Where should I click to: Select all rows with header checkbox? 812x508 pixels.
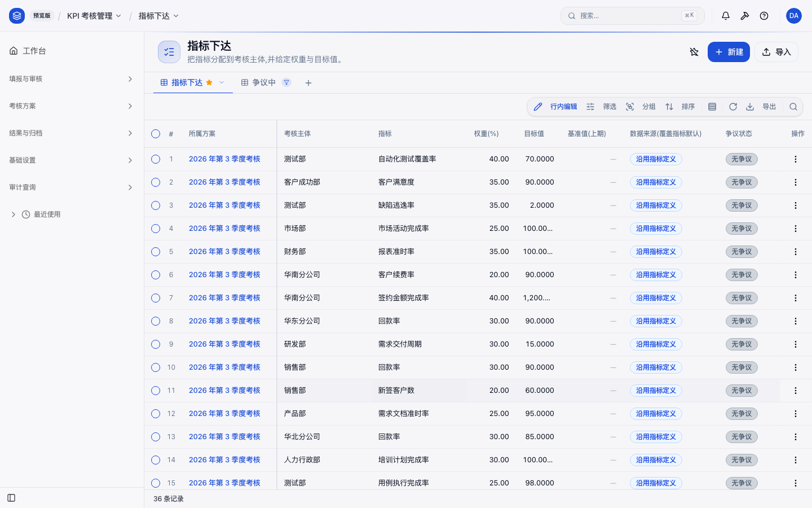pos(156,134)
